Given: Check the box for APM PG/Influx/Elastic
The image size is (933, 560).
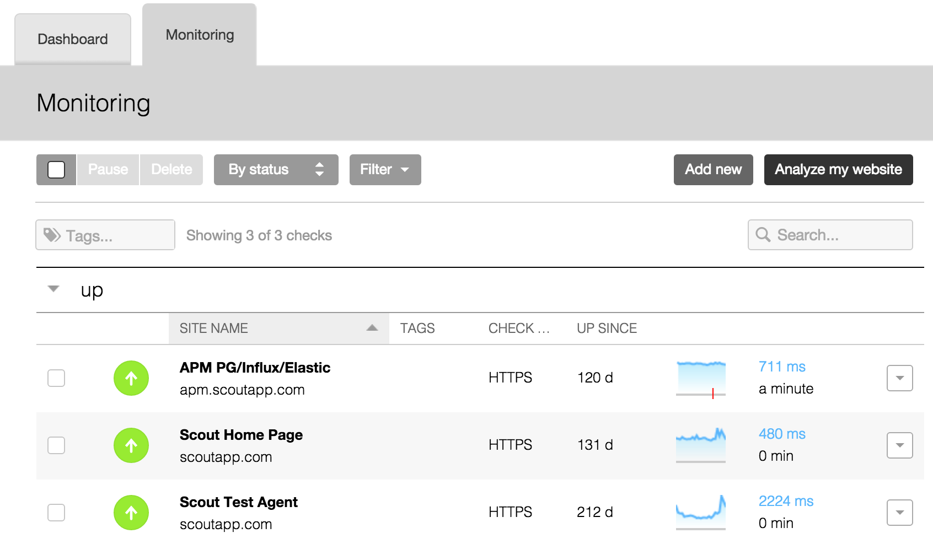Looking at the screenshot, I should [x=56, y=378].
